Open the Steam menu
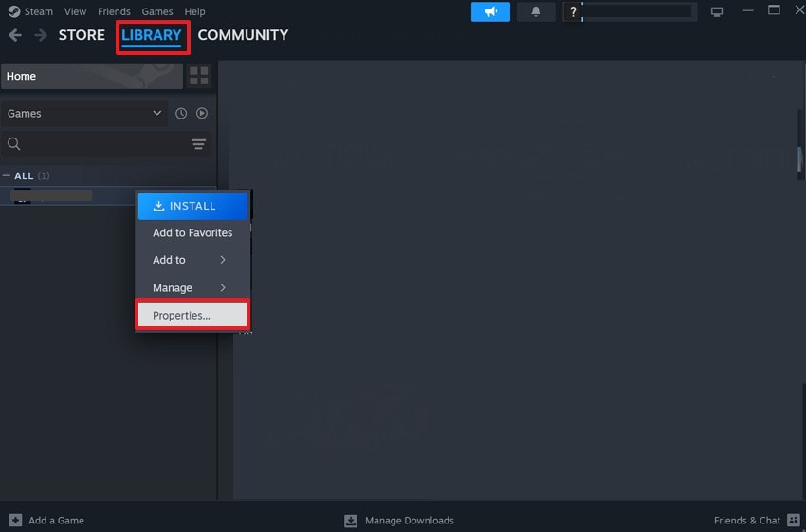Viewport: 806px width, 532px height. (39, 11)
